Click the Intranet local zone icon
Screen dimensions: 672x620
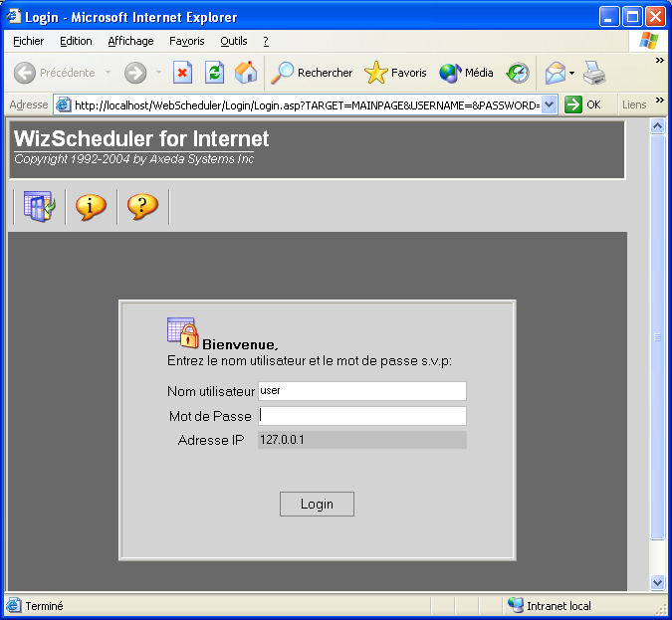point(515,605)
